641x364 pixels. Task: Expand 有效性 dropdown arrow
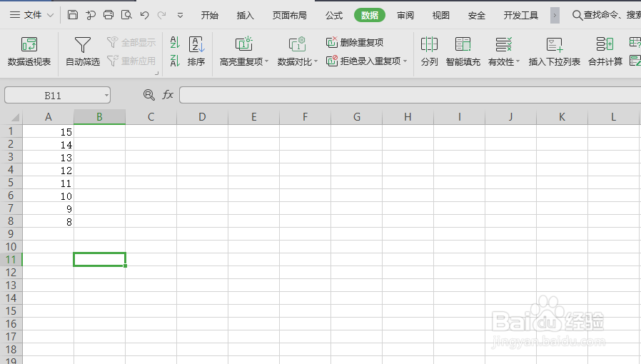518,61
